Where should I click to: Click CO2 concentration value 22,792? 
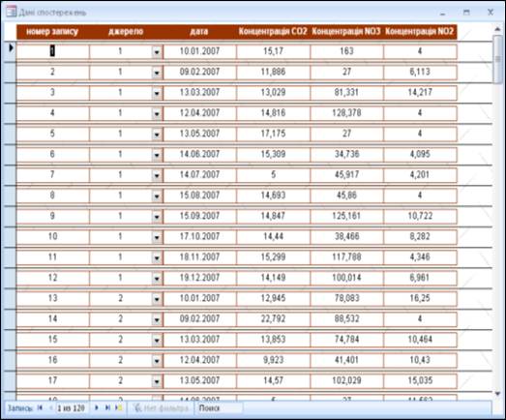pos(273,319)
